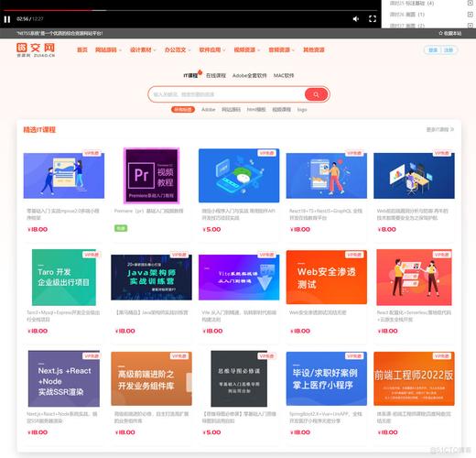Screen dimensions: 476x458
Task: Open the dark blue Web front-end office thumbnail
Action: click(x=414, y=176)
